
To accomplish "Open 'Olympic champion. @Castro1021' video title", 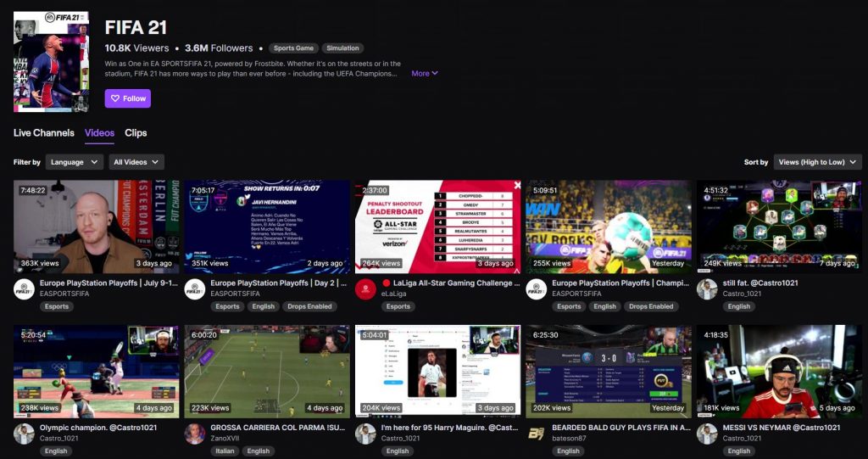I will [x=98, y=428].
